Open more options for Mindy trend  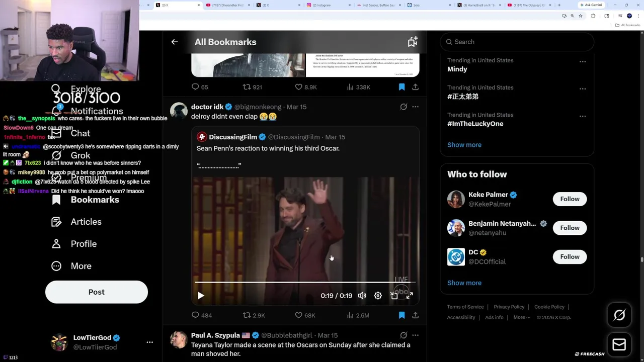pyautogui.click(x=582, y=61)
